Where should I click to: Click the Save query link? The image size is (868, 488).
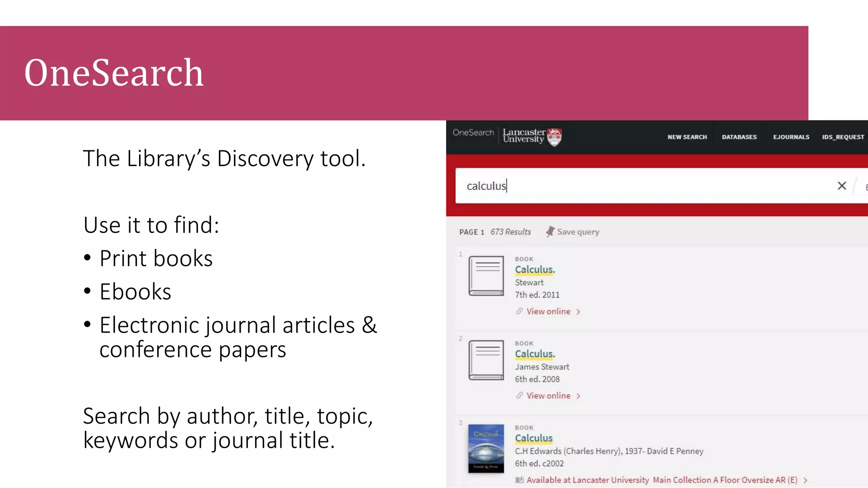coord(578,232)
